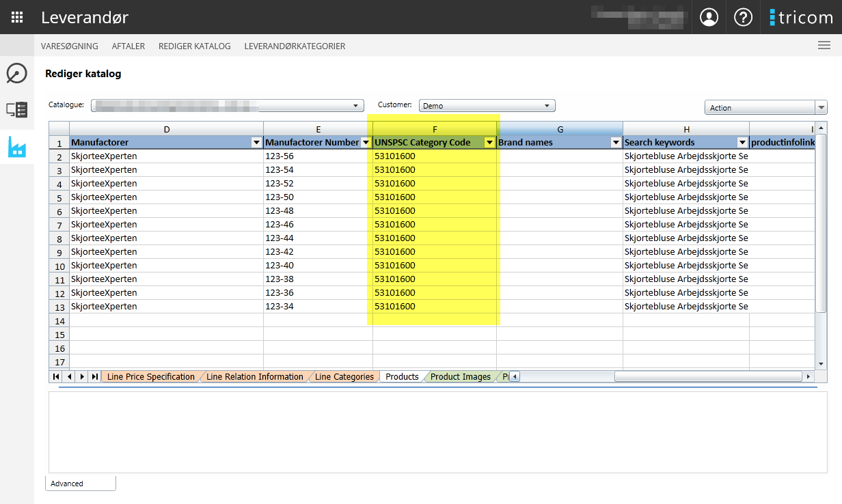Image resolution: width=842 pixels, height=504 pixels.
Task: Click the Leverandør application title
Action: tap(85, 18)
